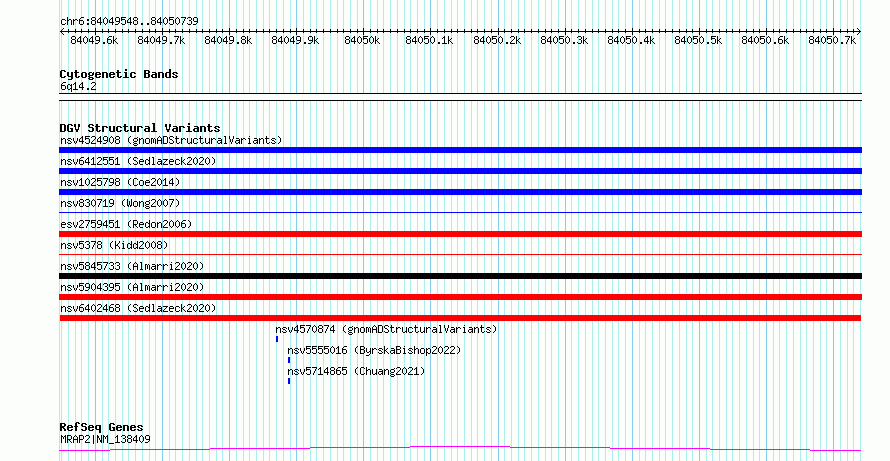Open the MRAP2|NM_138409 gene label
Image resolution: width=890 pixels, height=461 pixels.
click(105, 439)
